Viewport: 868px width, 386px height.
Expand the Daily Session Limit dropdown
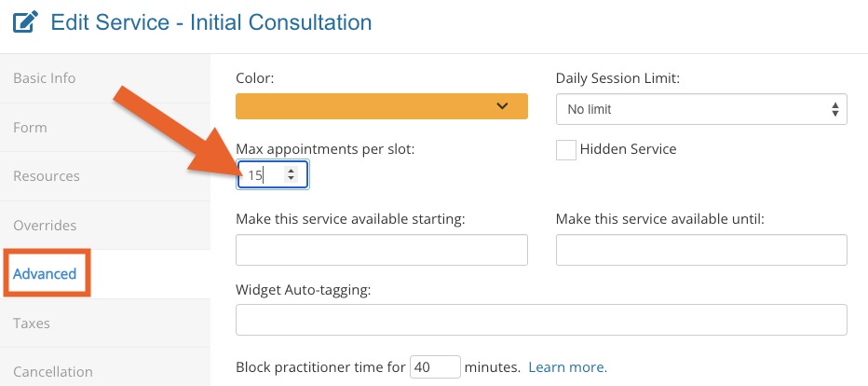pos(700,109)
